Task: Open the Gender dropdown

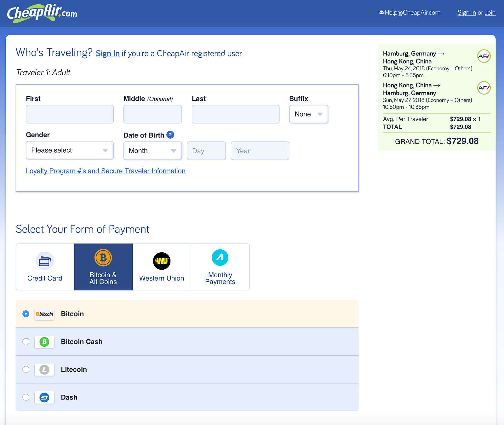Action: coord(70,150)
